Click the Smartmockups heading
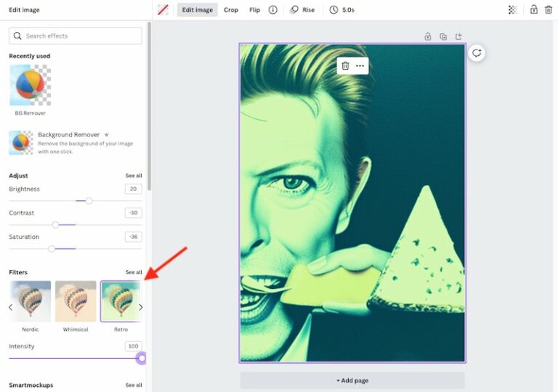The width and height of the screenshot is (558, 392). coord(31,385)
